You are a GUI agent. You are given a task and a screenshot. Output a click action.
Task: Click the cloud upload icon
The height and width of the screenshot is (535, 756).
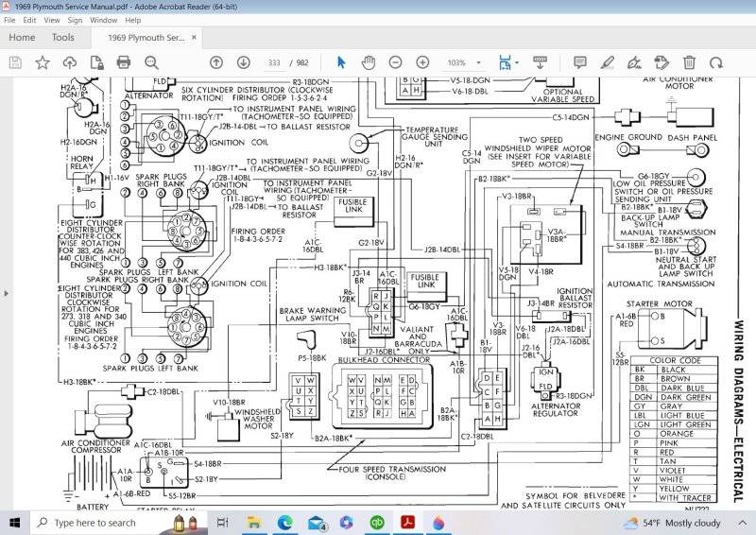(x=70, y=62)
